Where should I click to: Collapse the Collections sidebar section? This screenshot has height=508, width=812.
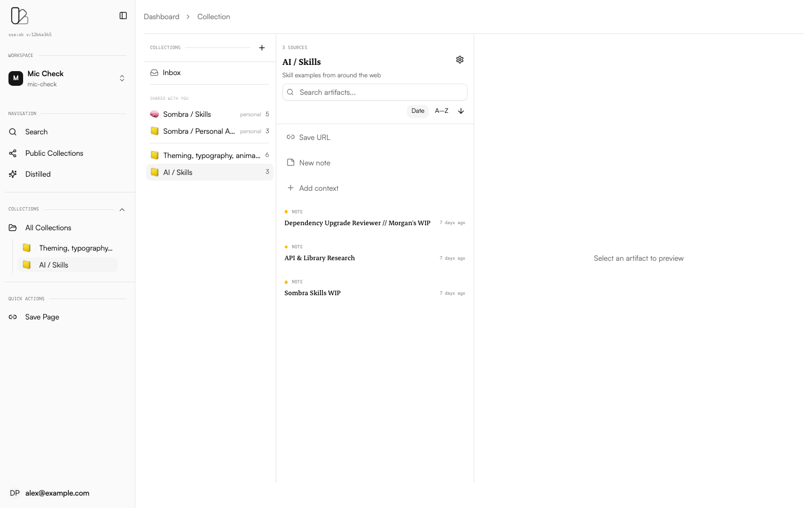[122, 210]
